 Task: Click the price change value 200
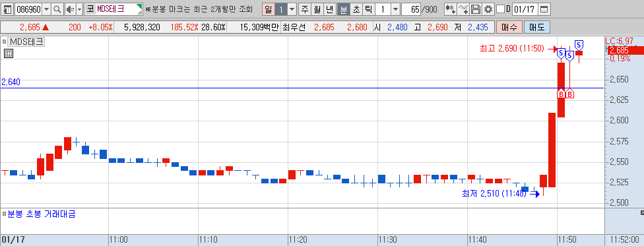75,28
